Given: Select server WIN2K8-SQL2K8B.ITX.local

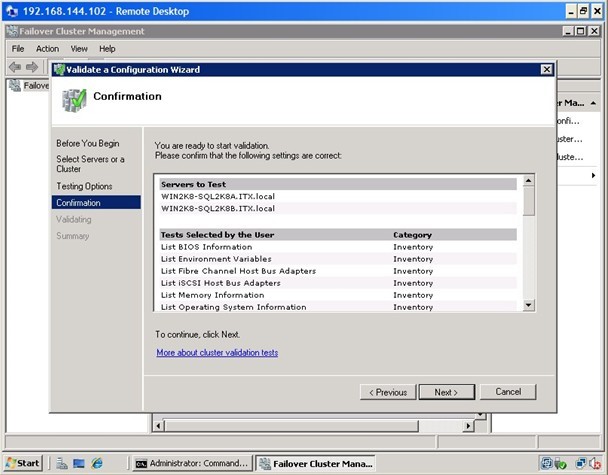Looking at the screenshot, I should pyautogui.click(x=338, y=208).
